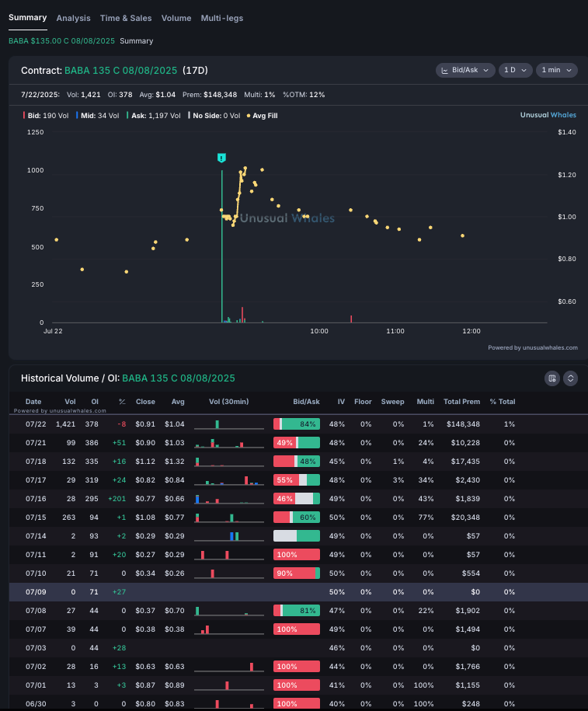Click total premium $148,348 in 07/22 row
This screenshot has height=711, width=588.
click(463, 424)
